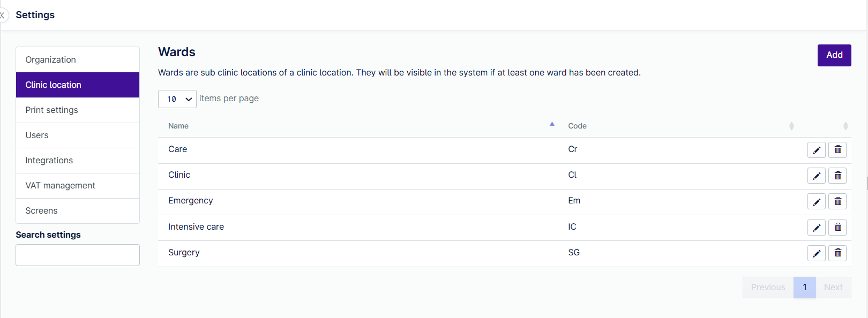Screen dimensions: 868x318
Task: Edit the Emergency ward entry
Action: (816, 201)
